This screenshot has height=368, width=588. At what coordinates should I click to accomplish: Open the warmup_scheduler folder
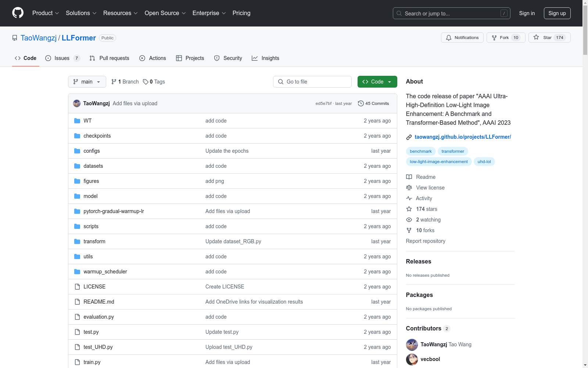[x=105, y=272]
